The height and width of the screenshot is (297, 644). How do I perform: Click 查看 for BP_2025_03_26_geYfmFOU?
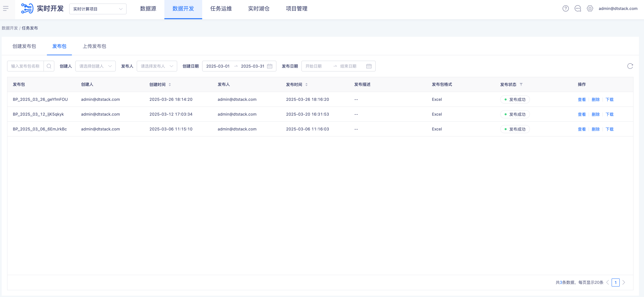(582, 99)
